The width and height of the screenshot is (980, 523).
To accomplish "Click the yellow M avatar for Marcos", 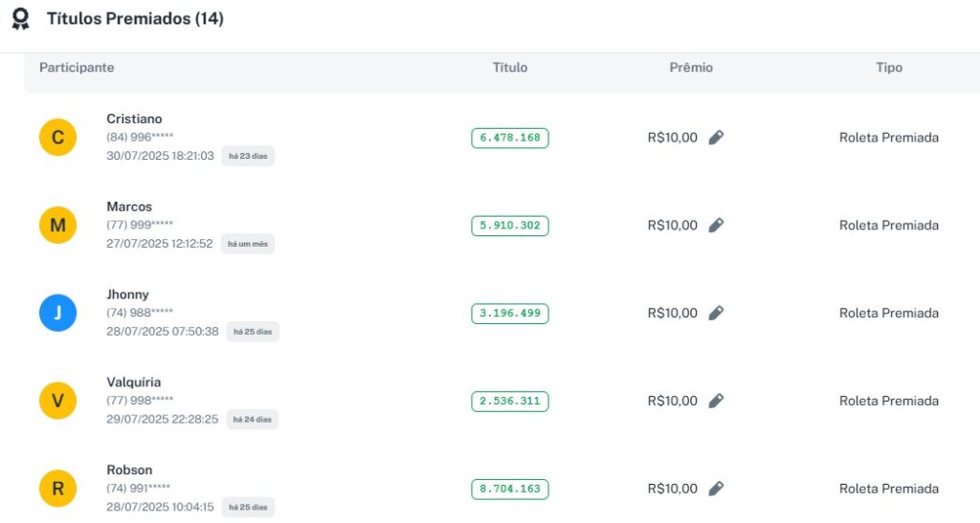I will [57, 226].
